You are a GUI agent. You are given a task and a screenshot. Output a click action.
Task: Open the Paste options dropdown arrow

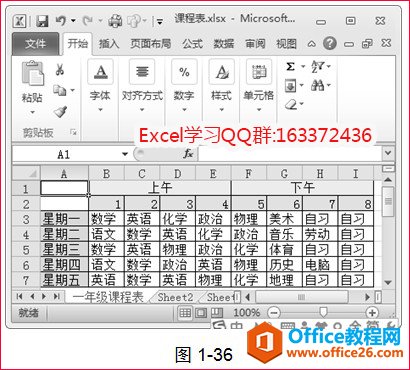coord(32,112)
